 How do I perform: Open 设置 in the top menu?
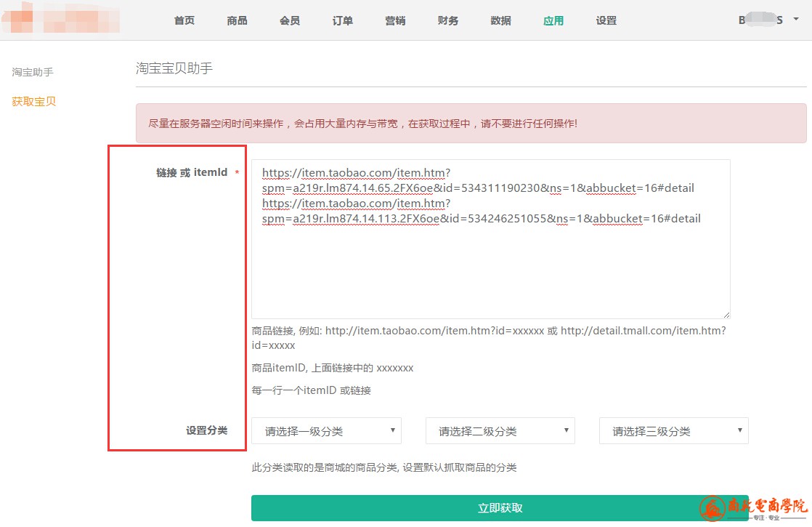[x=606, y=21]
